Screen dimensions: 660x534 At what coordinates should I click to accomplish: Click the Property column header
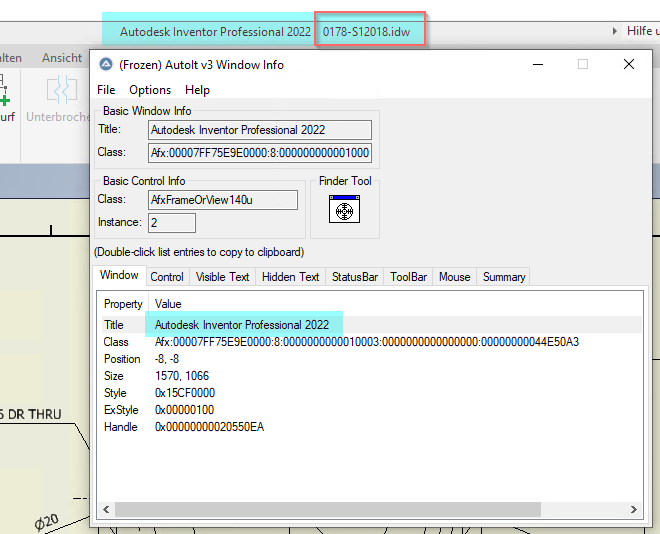(x=123, y=304)
